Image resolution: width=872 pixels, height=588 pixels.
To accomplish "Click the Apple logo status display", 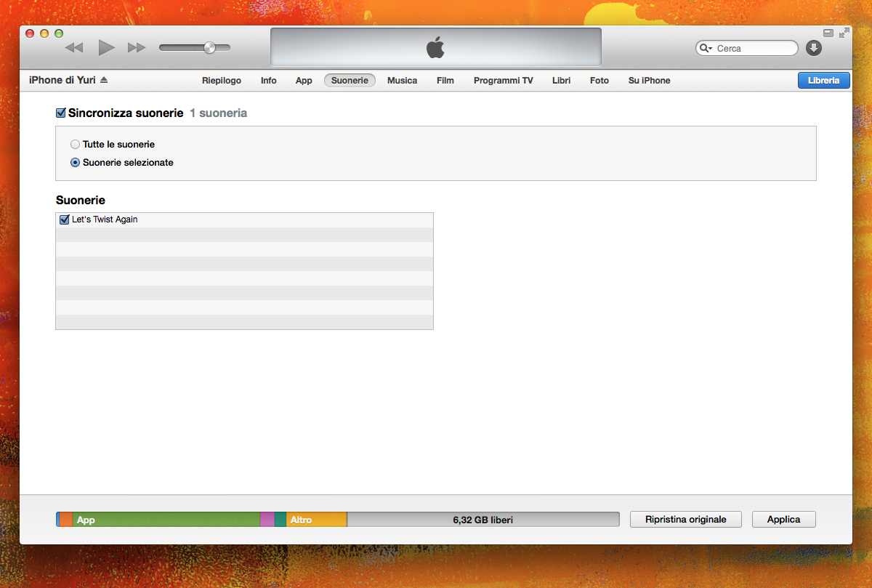I will coord(436,48).
